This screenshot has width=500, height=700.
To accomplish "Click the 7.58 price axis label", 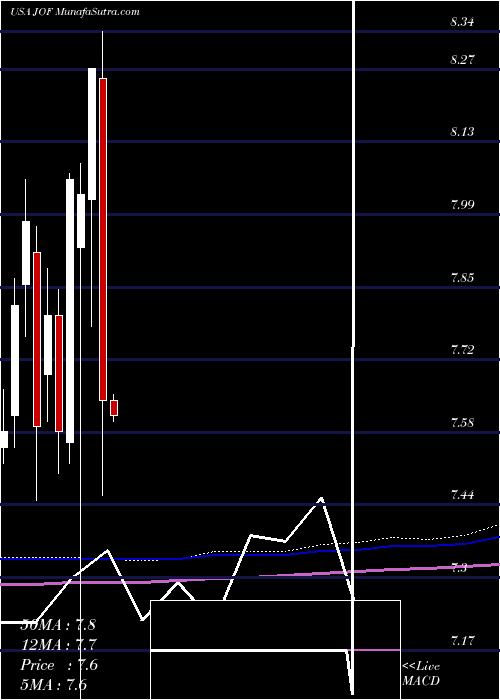I will 462,422.
